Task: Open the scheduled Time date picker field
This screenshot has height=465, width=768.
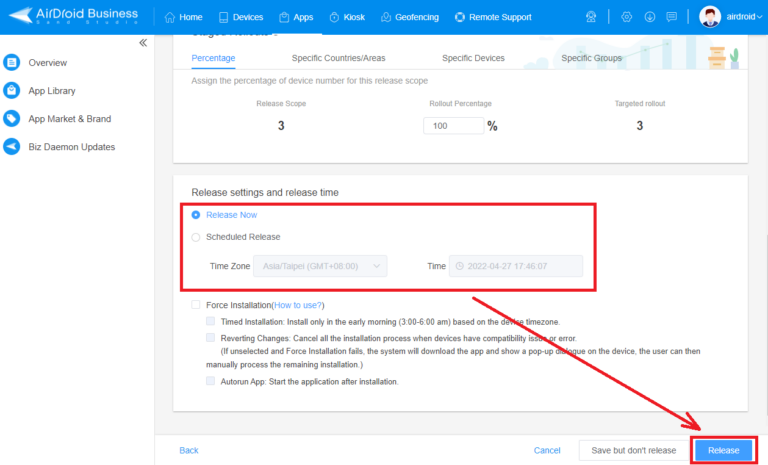Action: [x=516, y=266]
